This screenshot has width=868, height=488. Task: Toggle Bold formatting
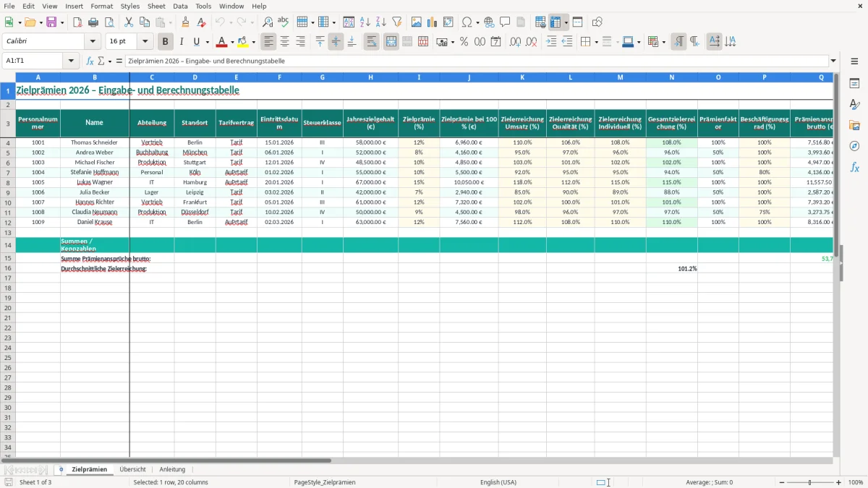point(166,42)
